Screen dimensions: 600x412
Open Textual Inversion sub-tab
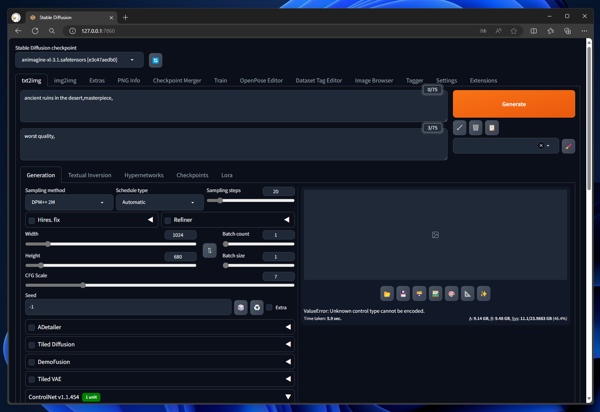(90, 175)
